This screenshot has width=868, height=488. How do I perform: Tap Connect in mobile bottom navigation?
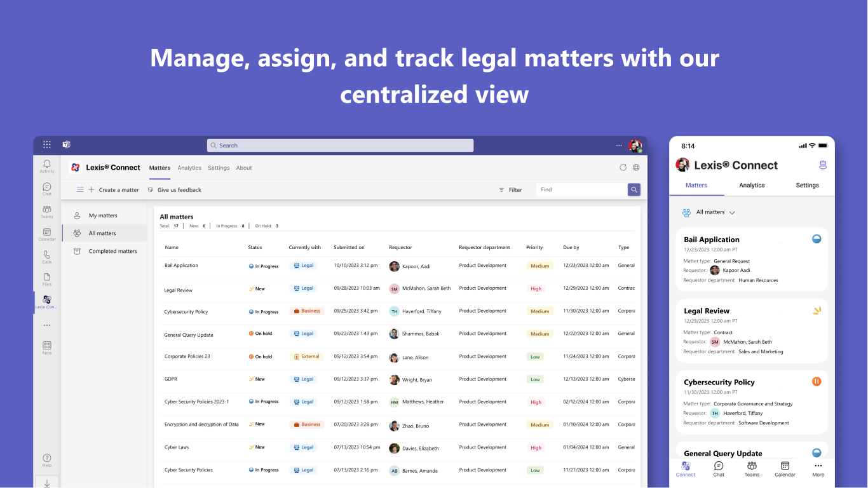686,469
